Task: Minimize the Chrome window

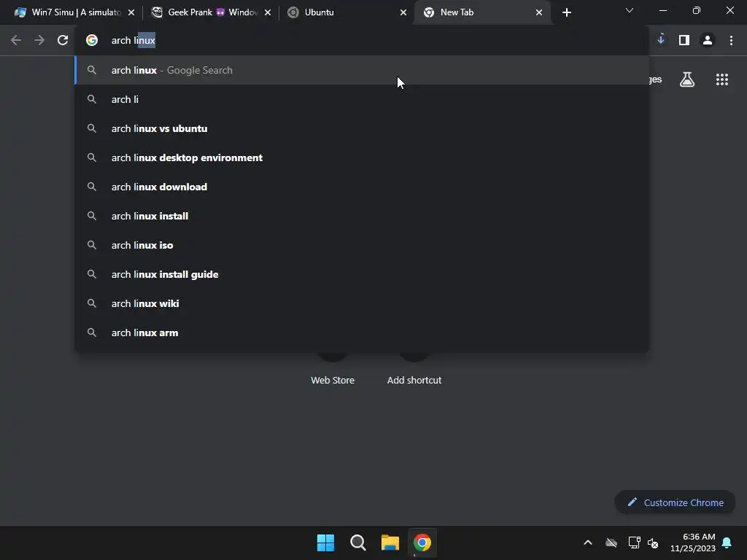Action: click(x=662, y=10)
